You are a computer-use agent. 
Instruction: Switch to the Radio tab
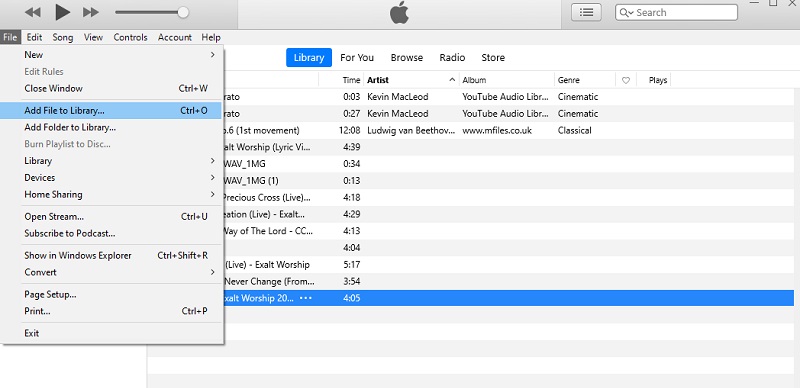click(x=452, y=58)
